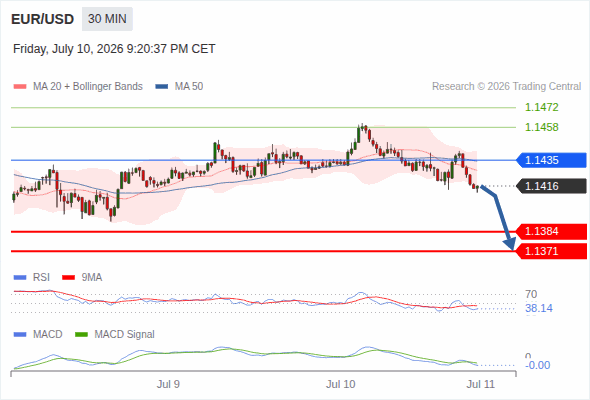Click the red 1.1384 support price tag
Image resolution: width=590 pixels, height=400 pixels.
pos(551,231)
